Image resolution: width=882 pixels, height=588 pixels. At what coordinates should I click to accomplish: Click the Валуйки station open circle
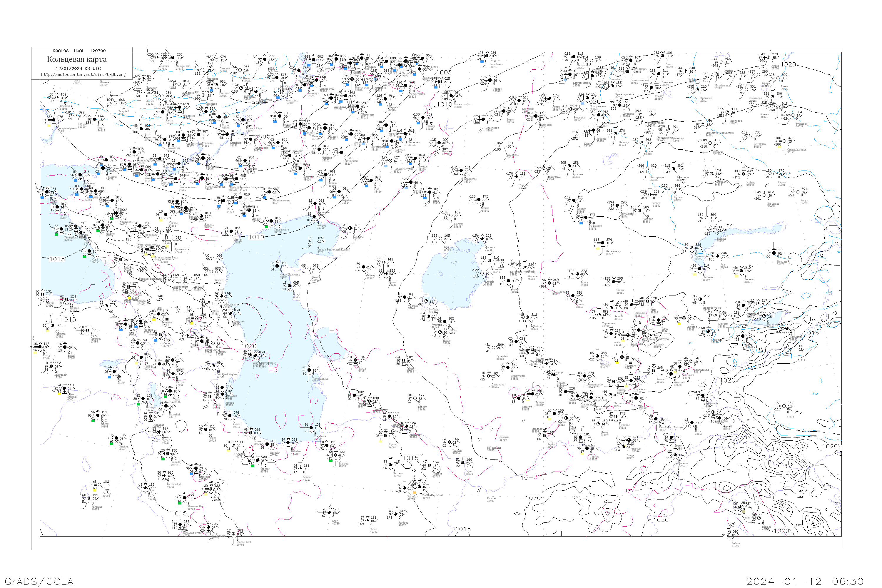[116, 103]
